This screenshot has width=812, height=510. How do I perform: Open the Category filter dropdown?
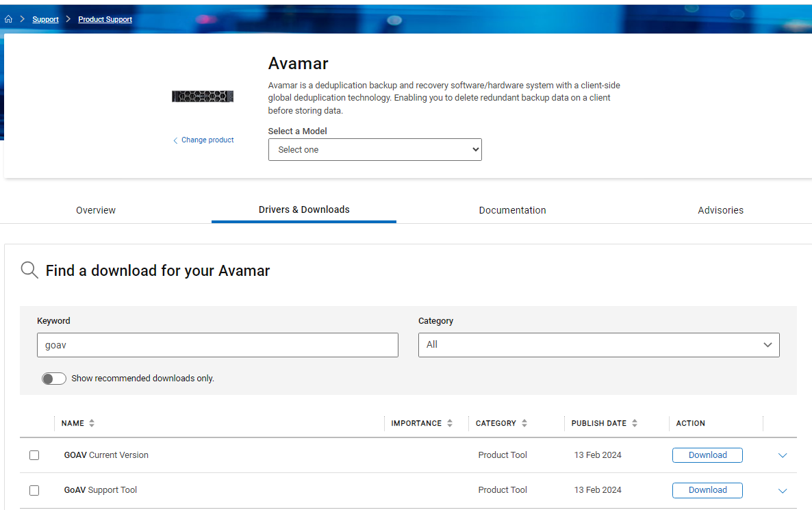click(x=598, y=345)
